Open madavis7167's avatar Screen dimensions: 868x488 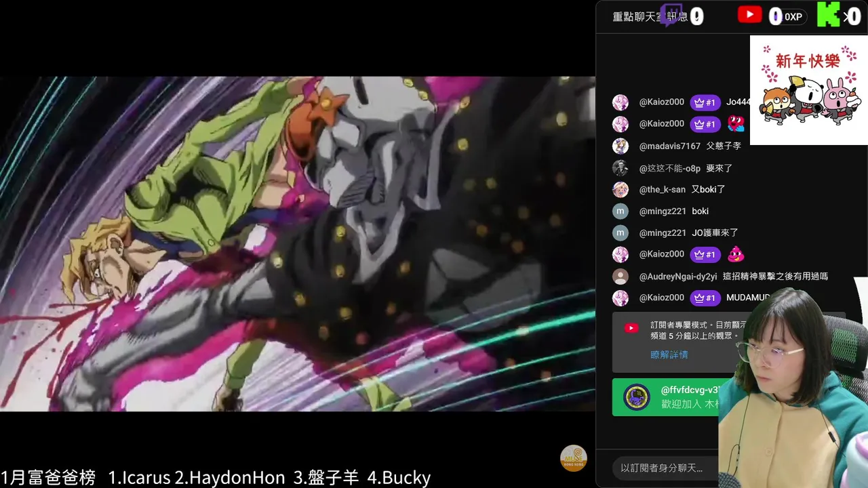[x=620, y=146]
